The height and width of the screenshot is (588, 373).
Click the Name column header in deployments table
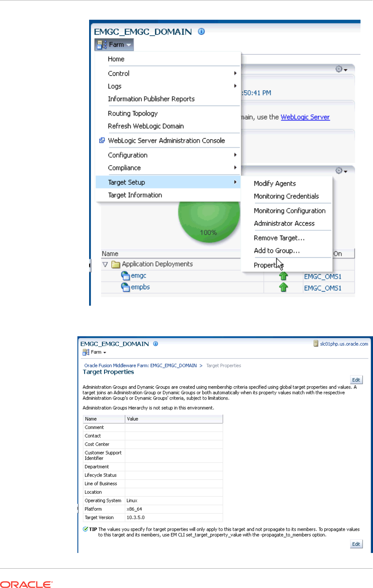pos(110,254)
